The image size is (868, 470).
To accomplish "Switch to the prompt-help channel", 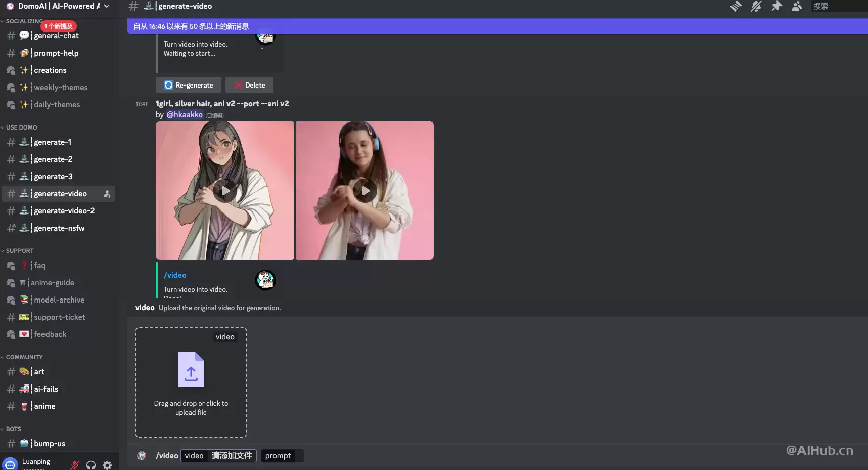I will coord(56,53).
